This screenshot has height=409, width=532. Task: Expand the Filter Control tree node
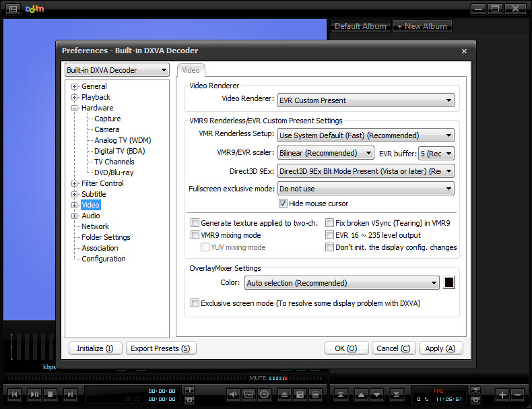(74, 184)
